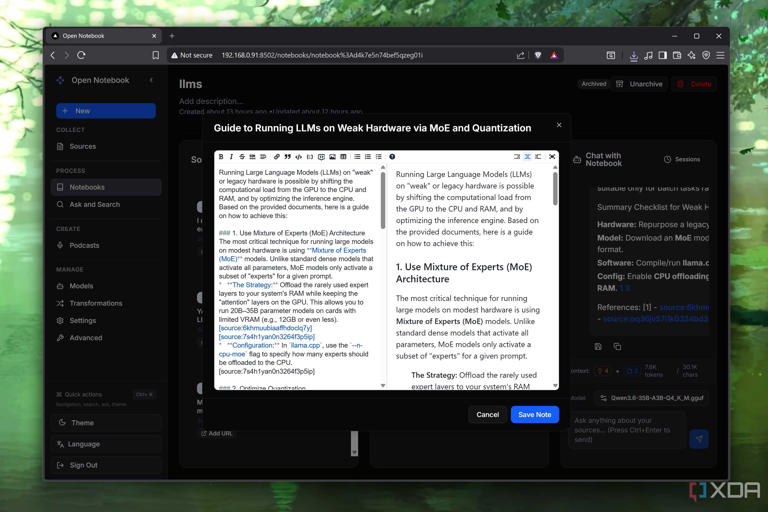Screen dimensions: 768x512
Task: Click the markdown source text area
Action: tap(297, 277)
